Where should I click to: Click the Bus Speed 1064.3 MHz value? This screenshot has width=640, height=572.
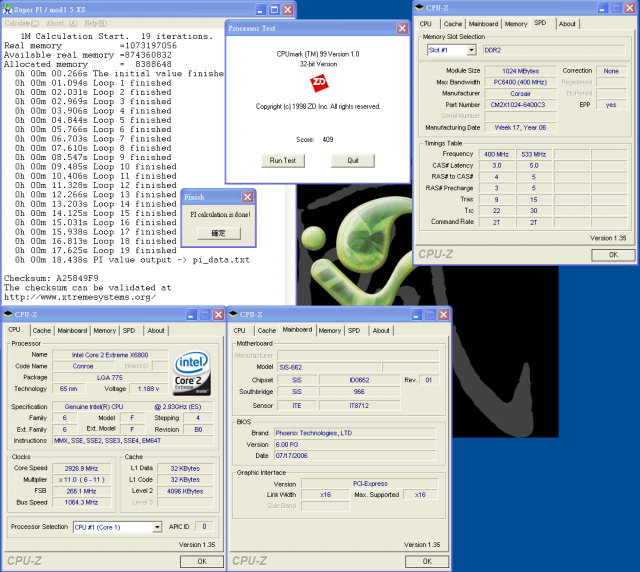[81, 503]
